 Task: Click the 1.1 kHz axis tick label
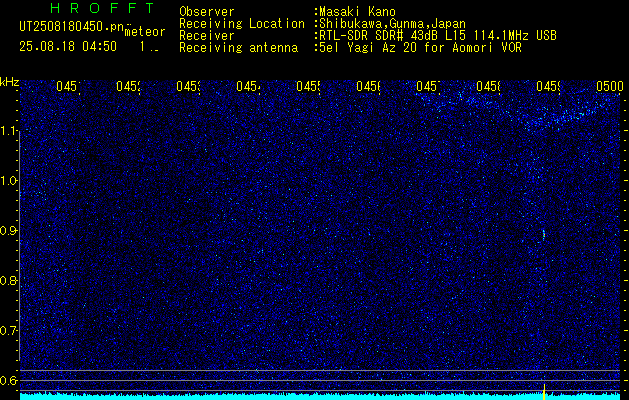click(x=9, y=131)
